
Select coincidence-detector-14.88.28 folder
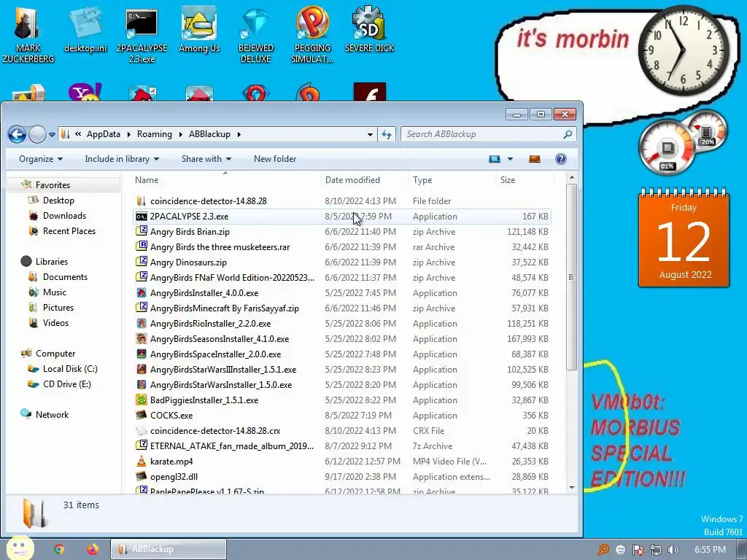coord(342,201)
